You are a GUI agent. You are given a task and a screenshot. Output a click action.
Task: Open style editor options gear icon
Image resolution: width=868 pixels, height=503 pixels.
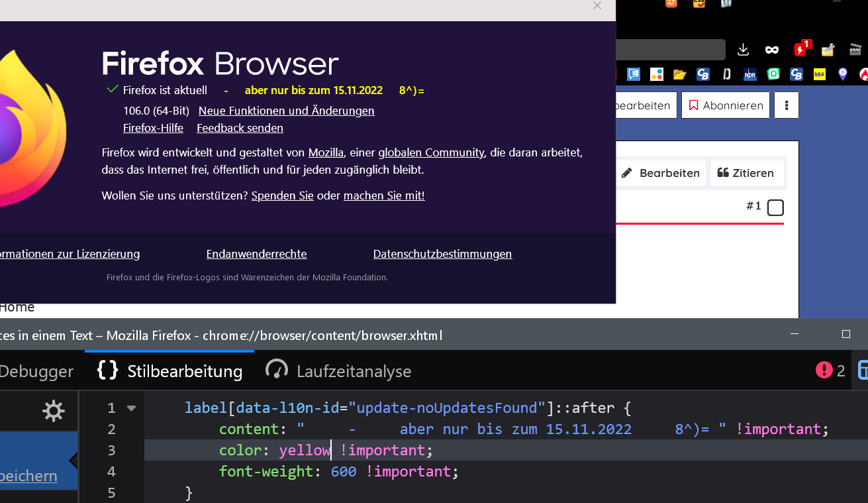(53, 411)
